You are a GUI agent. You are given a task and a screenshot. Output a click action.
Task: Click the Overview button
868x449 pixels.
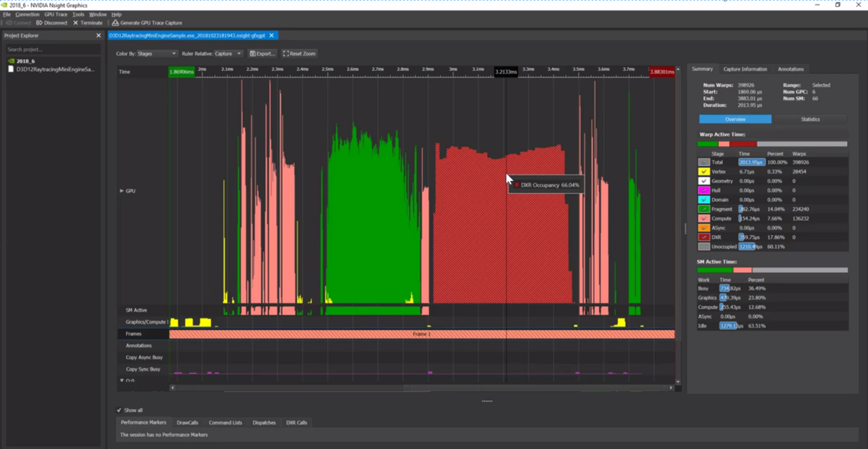735,119
